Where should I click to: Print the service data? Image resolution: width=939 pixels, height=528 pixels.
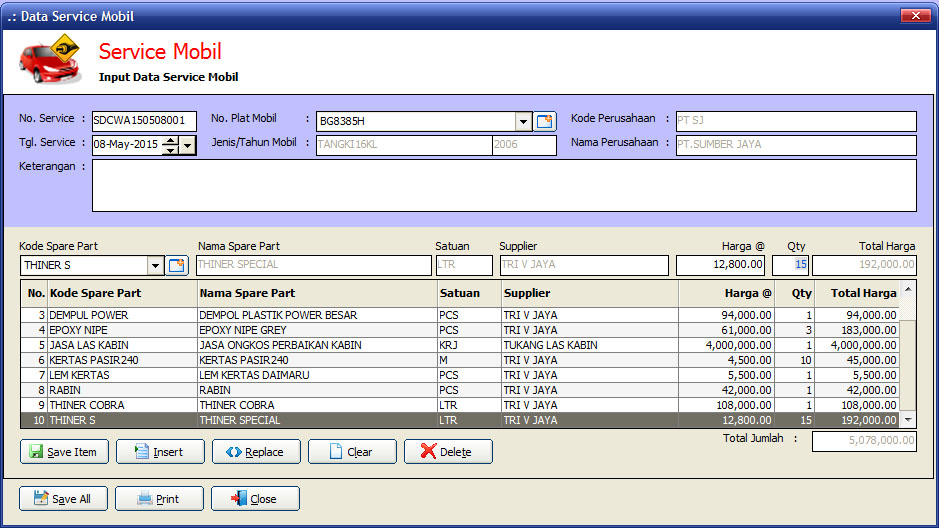[x=160, y=499]
